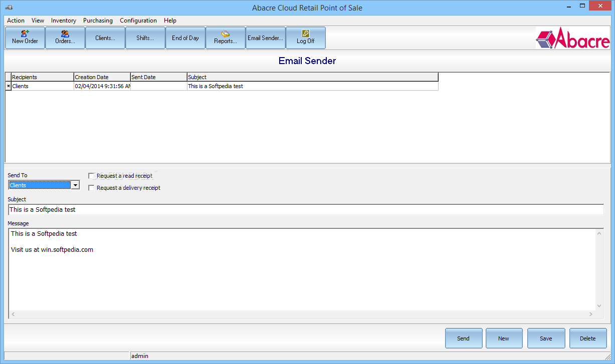Enable Request a read receipt checkbox
Viewport: 615px width, 364px height.
(91, 176)
